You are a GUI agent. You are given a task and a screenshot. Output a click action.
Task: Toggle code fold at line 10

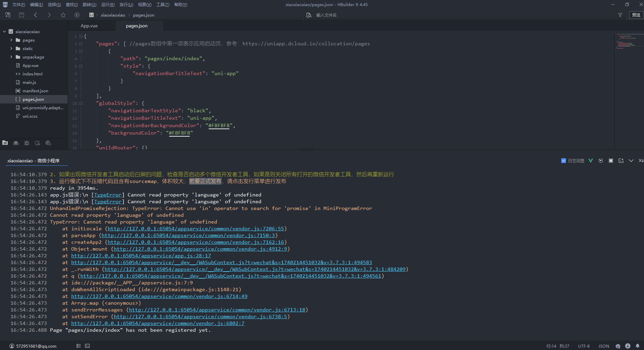point(81,103)
